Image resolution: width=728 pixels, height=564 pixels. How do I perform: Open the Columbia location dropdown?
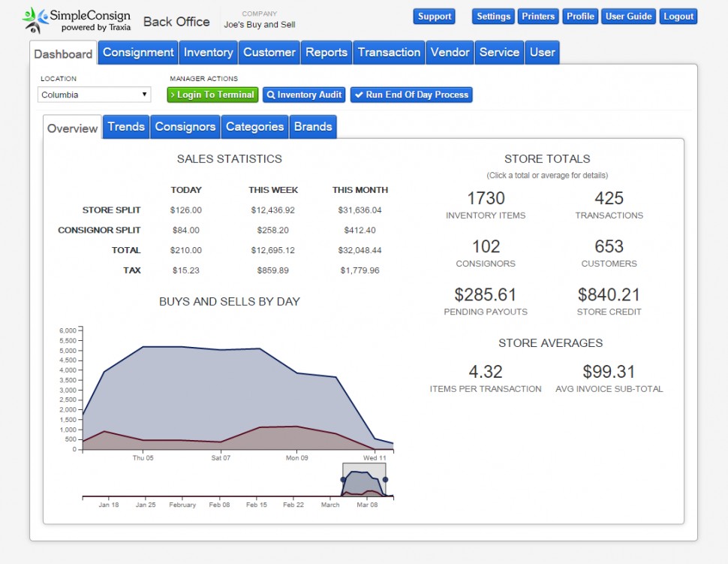pyautogui.click(x=93, y=94)
